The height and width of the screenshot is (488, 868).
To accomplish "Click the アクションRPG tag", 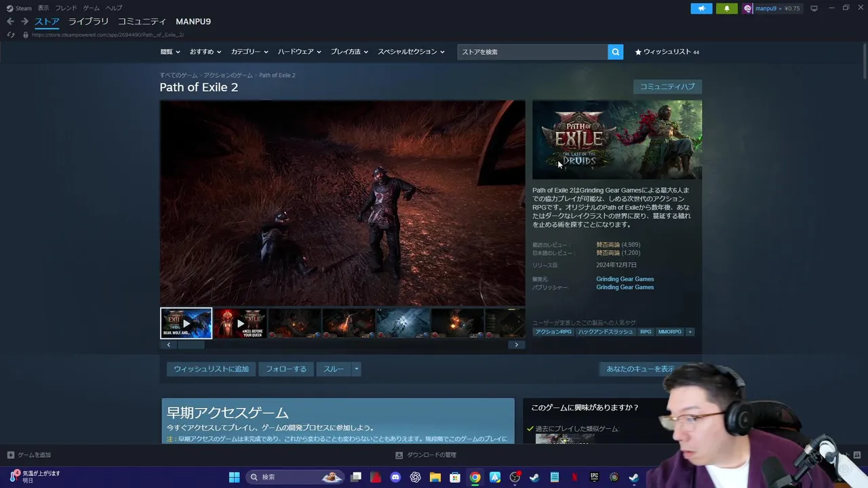I will point(553,332).
